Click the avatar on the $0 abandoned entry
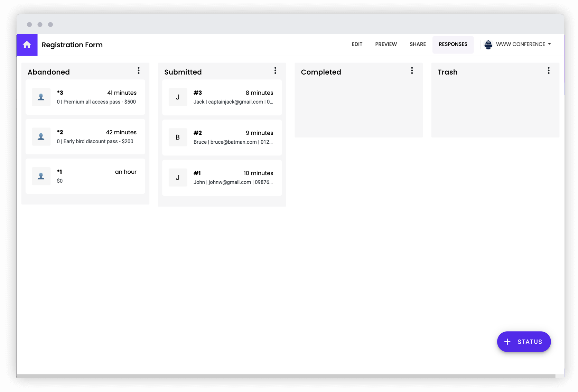Image resolution: width=578 pixels, height=392 pixels. click(x=41, y=176)
